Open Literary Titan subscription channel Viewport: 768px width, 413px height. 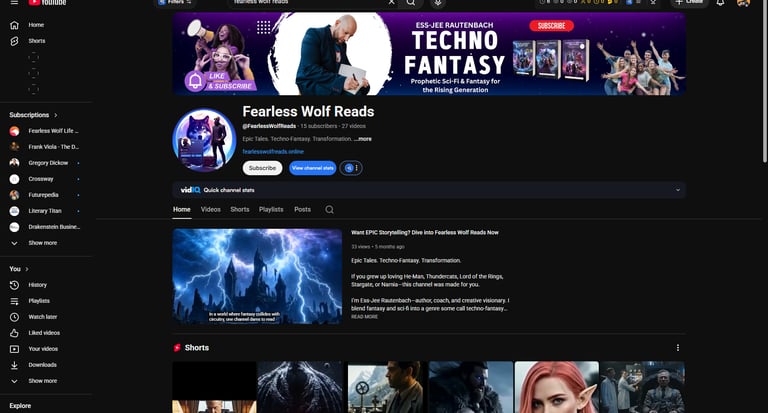click(45, 211)
